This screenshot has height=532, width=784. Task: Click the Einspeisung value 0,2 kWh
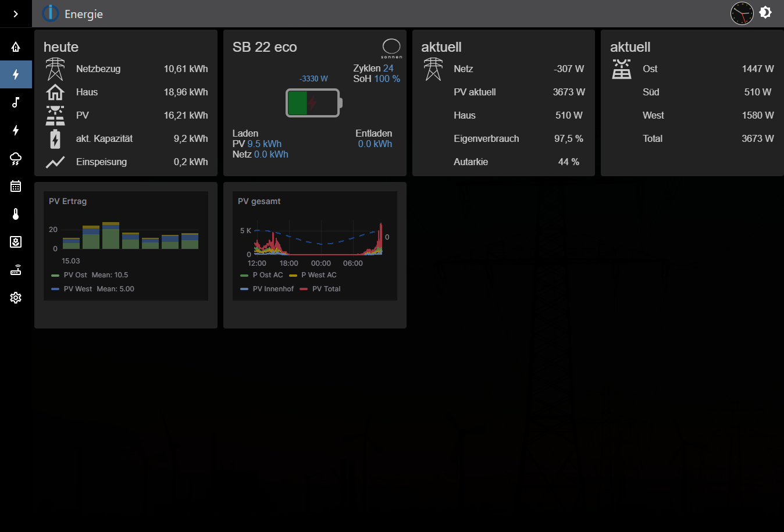point(191,162)
